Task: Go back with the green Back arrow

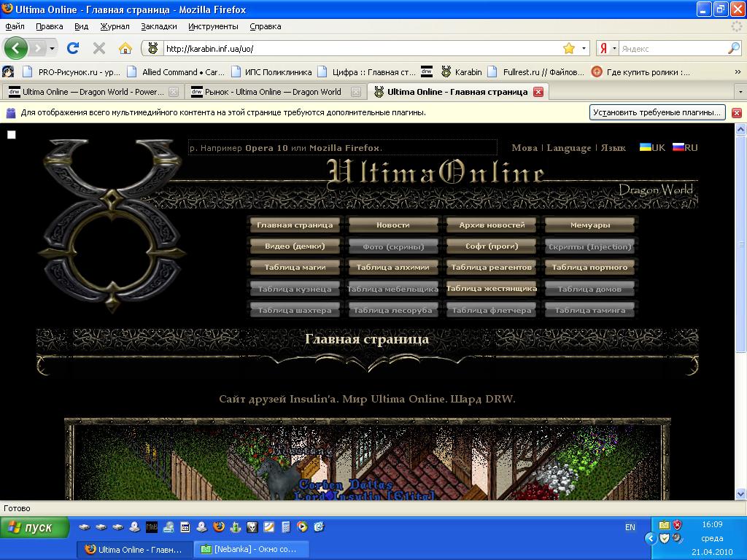Action: click(x=15, y=48)
